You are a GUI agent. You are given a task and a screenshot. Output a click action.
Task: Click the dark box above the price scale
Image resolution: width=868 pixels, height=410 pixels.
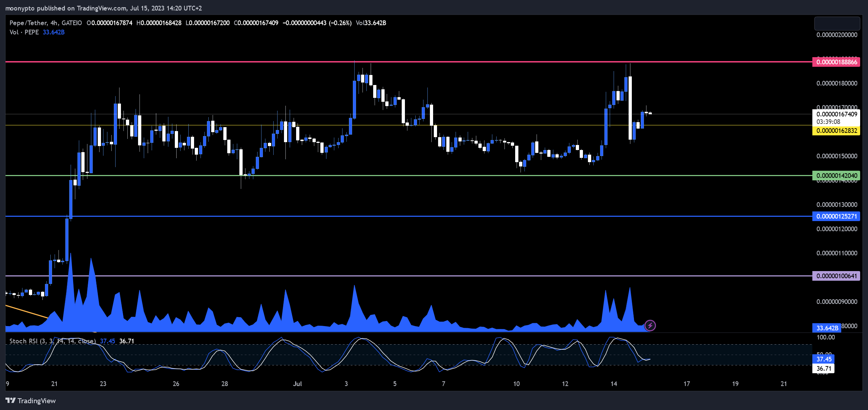(837, 23)
